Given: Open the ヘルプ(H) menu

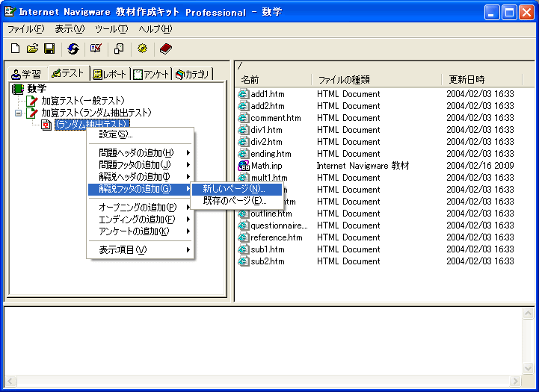Looking at the screenshot, I should click(x=155, y=29).
